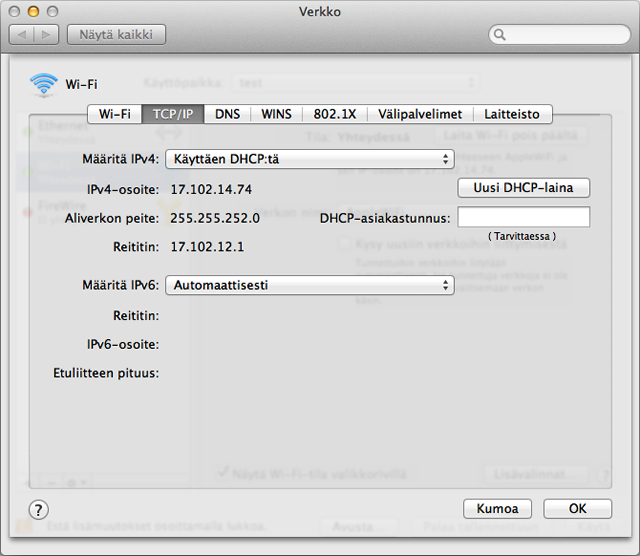
Task: Open the WINS tab
Action: click(x=276, y=114)
